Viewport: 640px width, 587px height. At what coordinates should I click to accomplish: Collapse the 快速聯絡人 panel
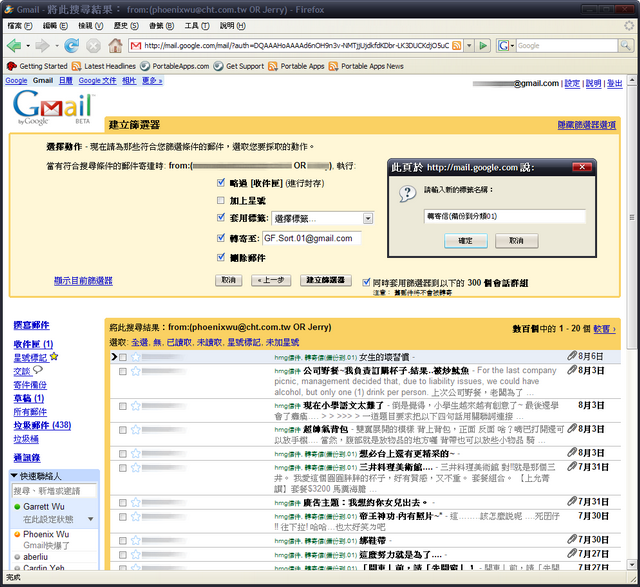(14, 476)
